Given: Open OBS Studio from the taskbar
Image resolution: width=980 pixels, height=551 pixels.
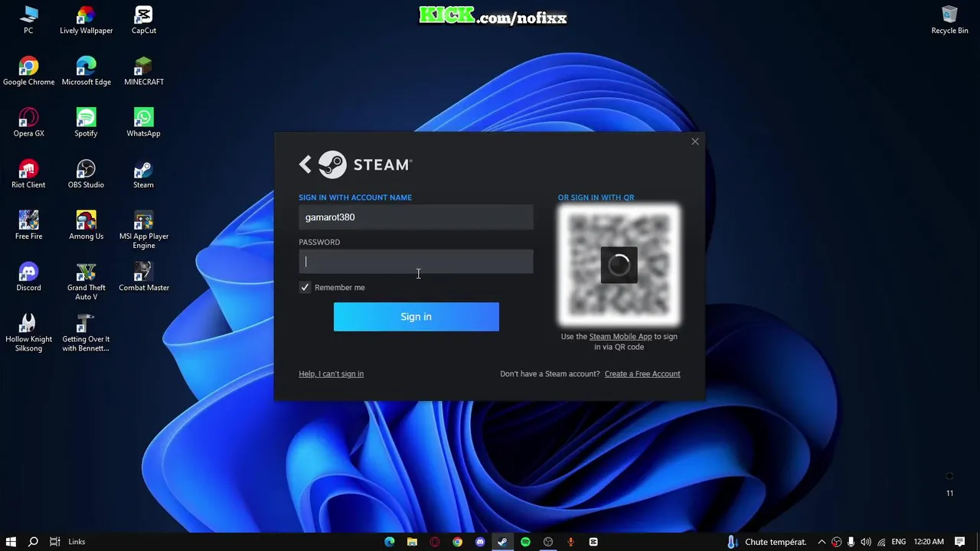Looking at the screenshot, I should 548,542.
